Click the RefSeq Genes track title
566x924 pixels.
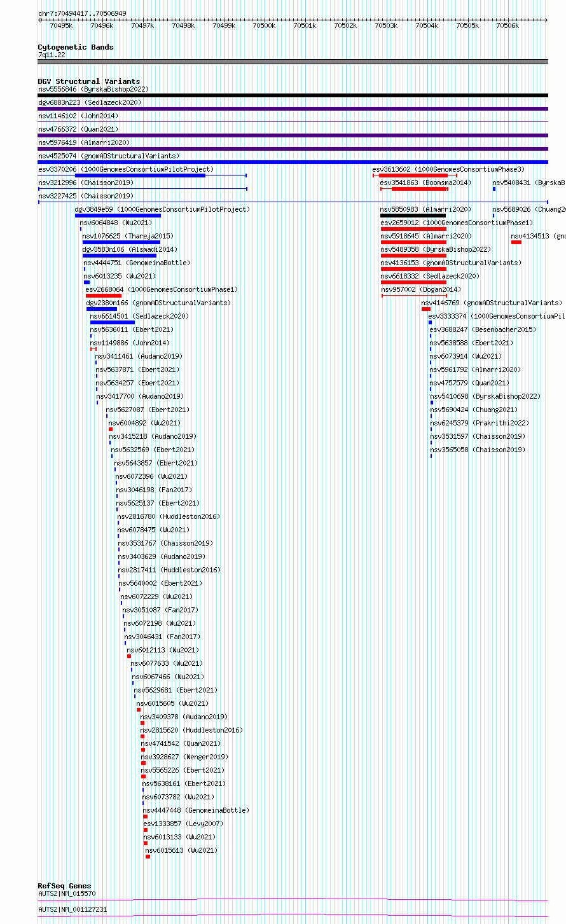coord(64,886)
